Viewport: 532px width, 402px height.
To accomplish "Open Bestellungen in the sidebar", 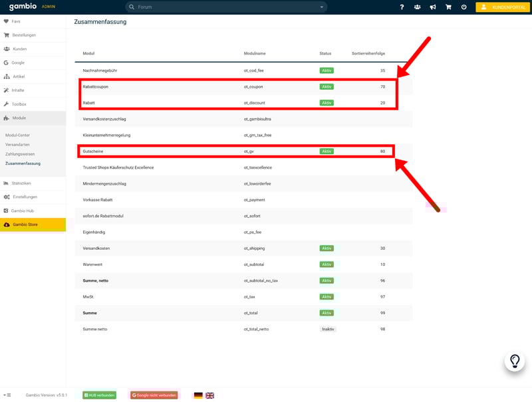I will 24,35.
